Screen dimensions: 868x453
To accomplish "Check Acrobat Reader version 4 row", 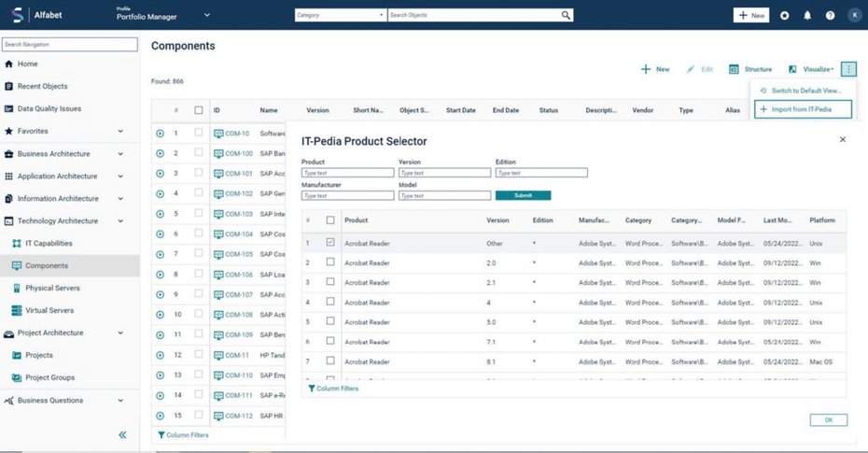I will coord(330,302).
